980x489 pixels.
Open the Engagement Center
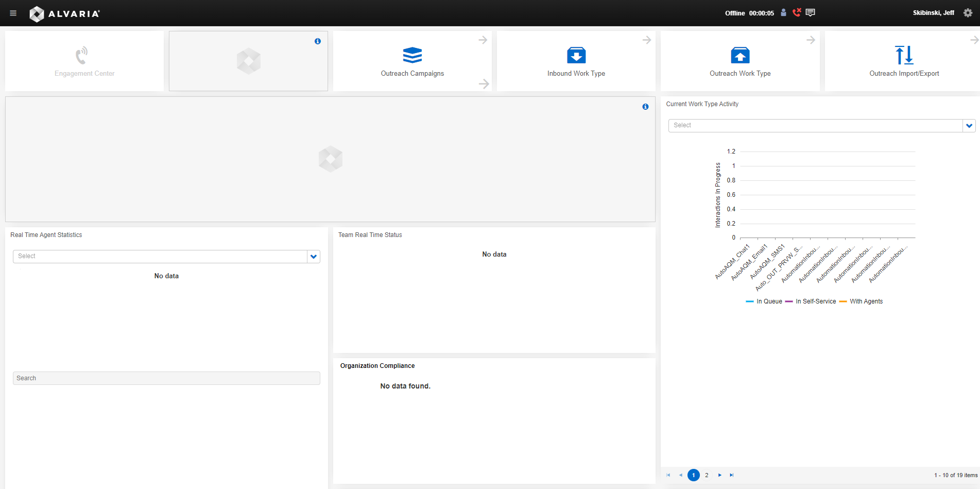[84, 61]
